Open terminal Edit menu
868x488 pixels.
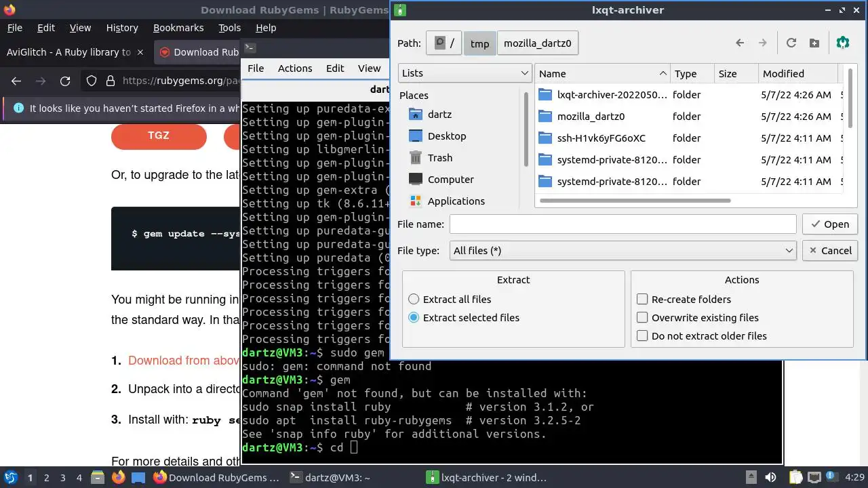pyautogui.click(x=335, y=68)
